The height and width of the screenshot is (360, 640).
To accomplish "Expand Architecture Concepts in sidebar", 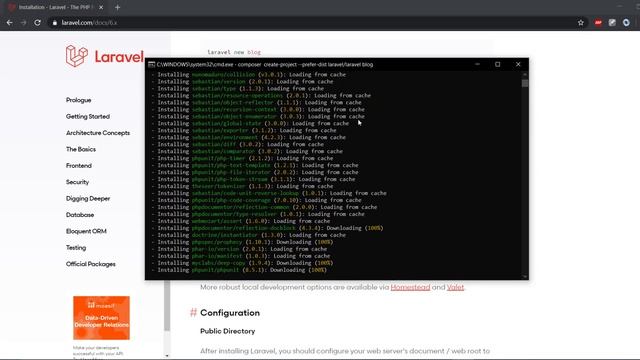I will coord(98,133).
